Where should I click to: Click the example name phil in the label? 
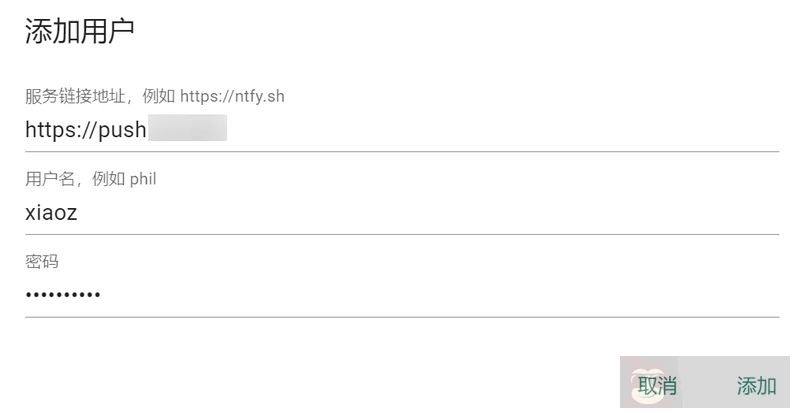(143, 179)
